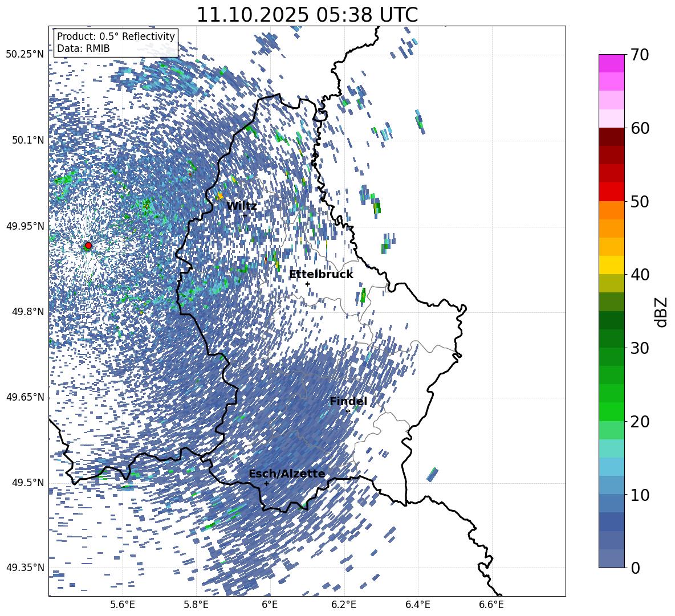The width and height of the screenshot is (675, 616).
Task: Click the dark maroon colorbar segment below 60
Action: pyautogui.click(x=611, y=137)
